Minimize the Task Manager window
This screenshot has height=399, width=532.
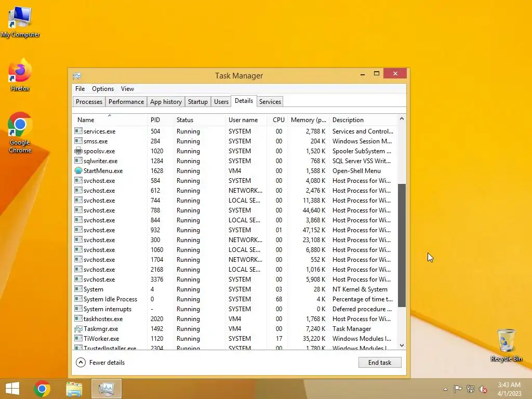coord(363,74)
